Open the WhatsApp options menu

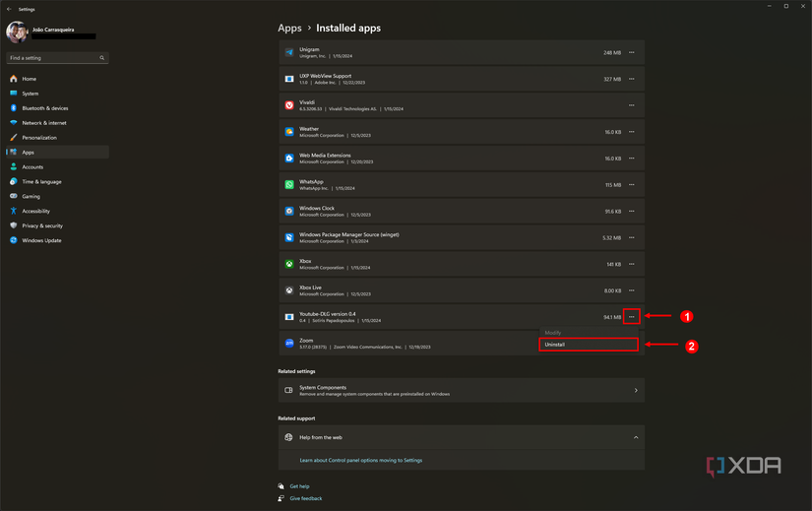[631, 184]
